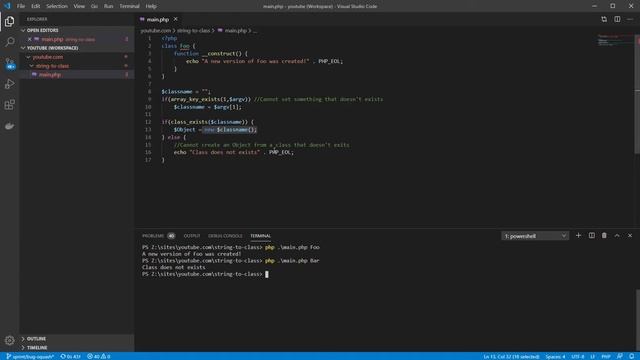Select the main.php editor tab
The height and width of the screenshot is (360, 640).
point(158,19)
